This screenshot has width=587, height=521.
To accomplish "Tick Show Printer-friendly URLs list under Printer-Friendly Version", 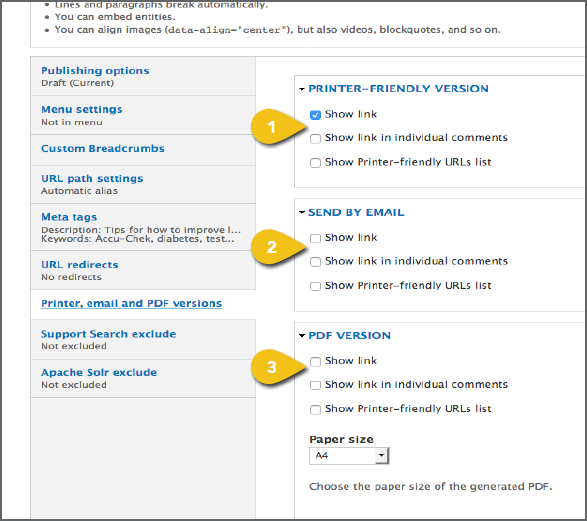I will 315,163.
